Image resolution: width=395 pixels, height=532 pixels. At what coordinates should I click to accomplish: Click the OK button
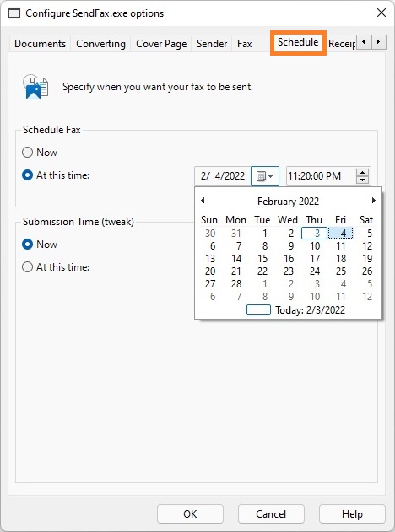190,514
